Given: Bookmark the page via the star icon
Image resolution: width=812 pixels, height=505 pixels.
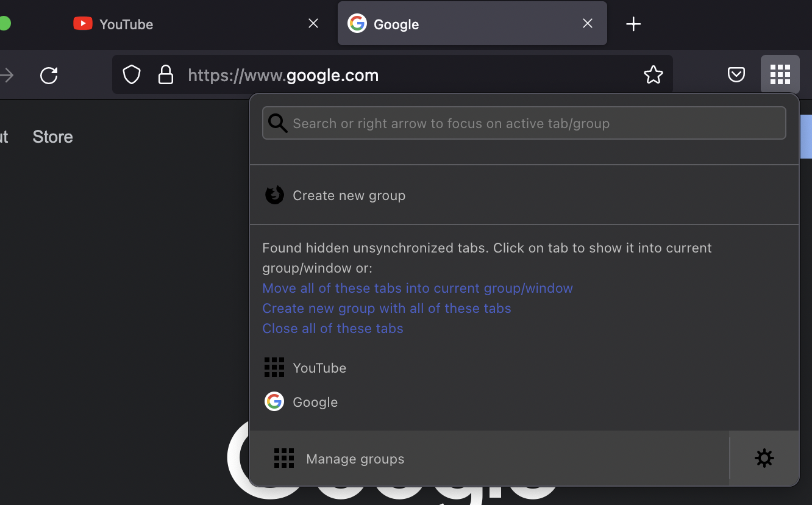Looking at the screenshot, I should coord(653,74).
